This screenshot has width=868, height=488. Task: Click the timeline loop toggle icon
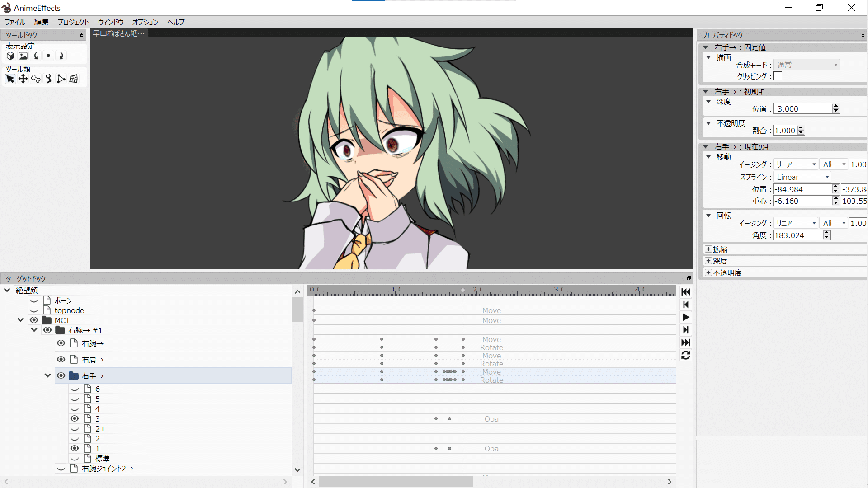click(685, 356)
